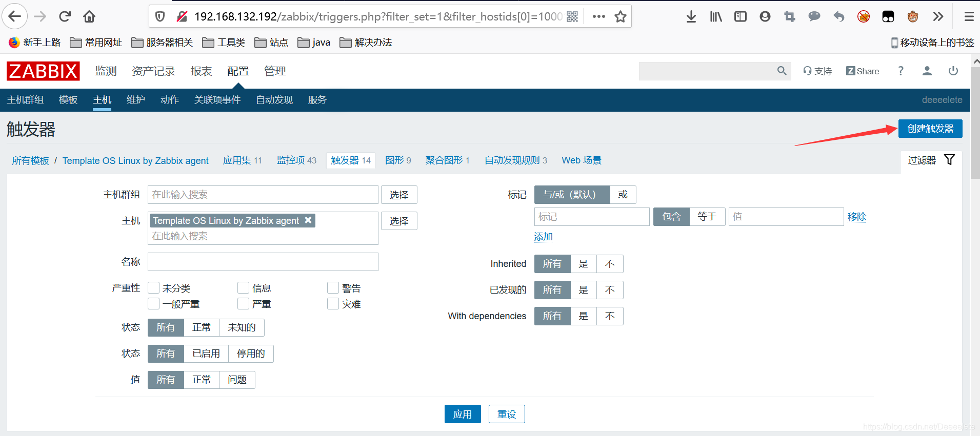Set With dependencies filter to 不
The height and width of the screenshot is (436, 980).
tap(610, 316)
